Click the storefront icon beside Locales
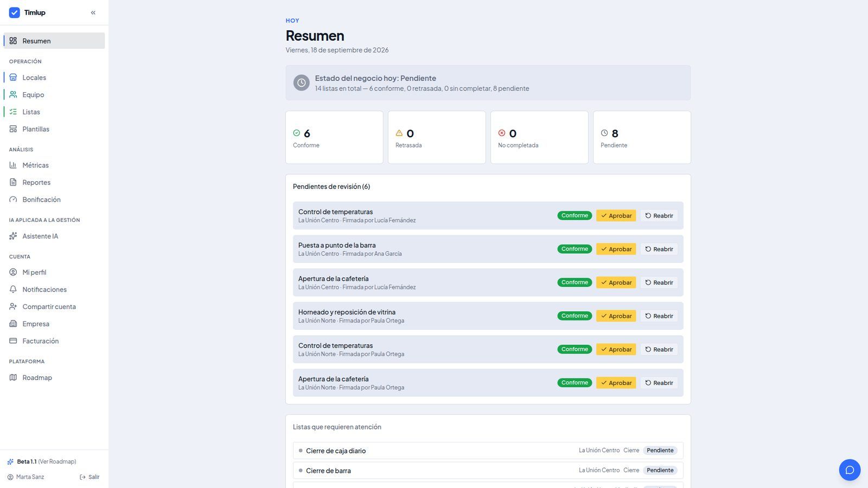This screenshot has height=488, width=868. point(13,78)
